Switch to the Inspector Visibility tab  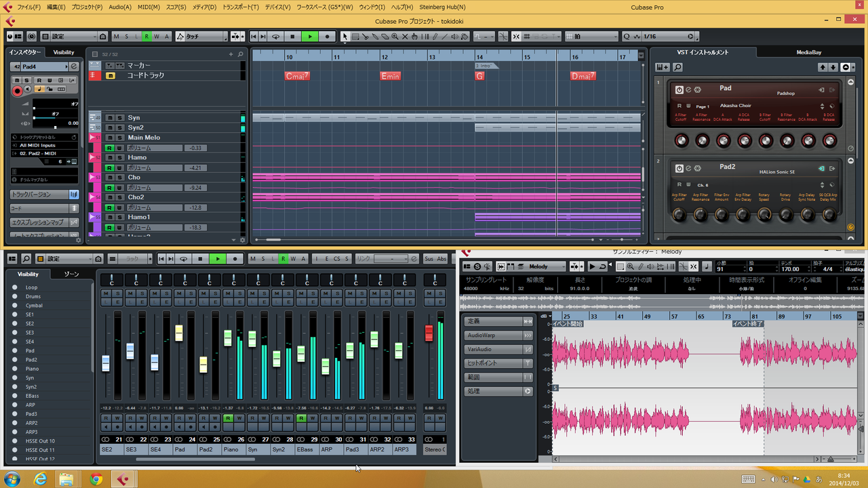tap(64, 52)
